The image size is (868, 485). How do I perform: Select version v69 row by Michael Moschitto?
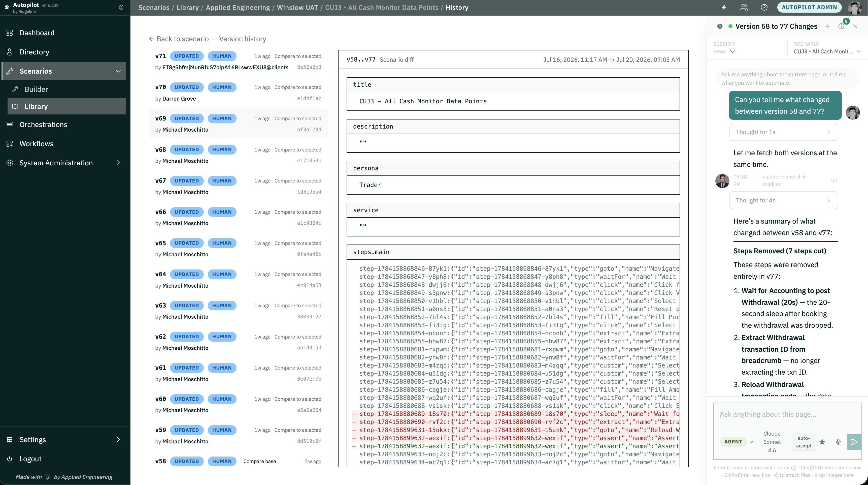(238, 124)
